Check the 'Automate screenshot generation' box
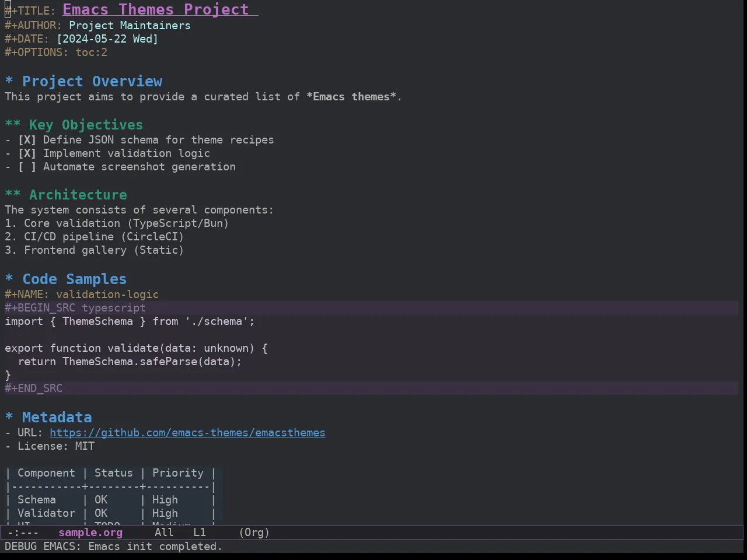Image resolution: width=747 pixels, height=560 pixels. tap(27, 167)
